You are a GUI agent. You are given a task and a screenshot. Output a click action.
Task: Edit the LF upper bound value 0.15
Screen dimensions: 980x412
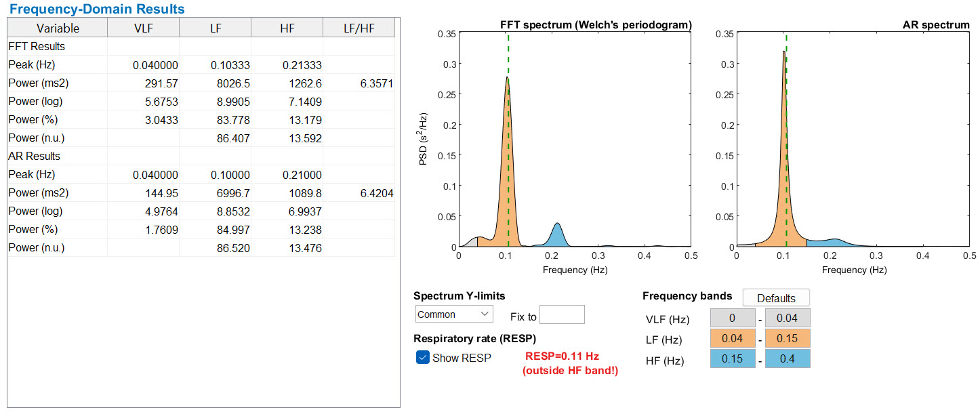pos(788,338)
